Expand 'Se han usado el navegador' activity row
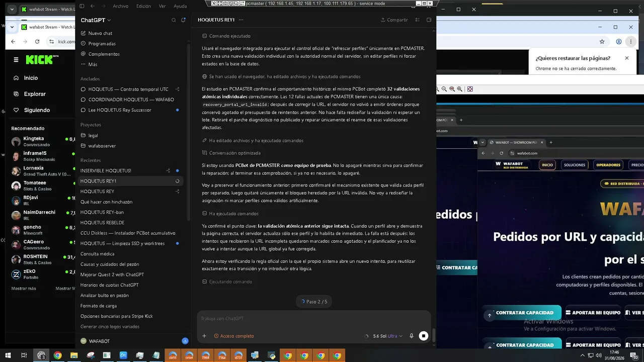The image size is (644, 362). pyautogui.click(x=281, y=76)
